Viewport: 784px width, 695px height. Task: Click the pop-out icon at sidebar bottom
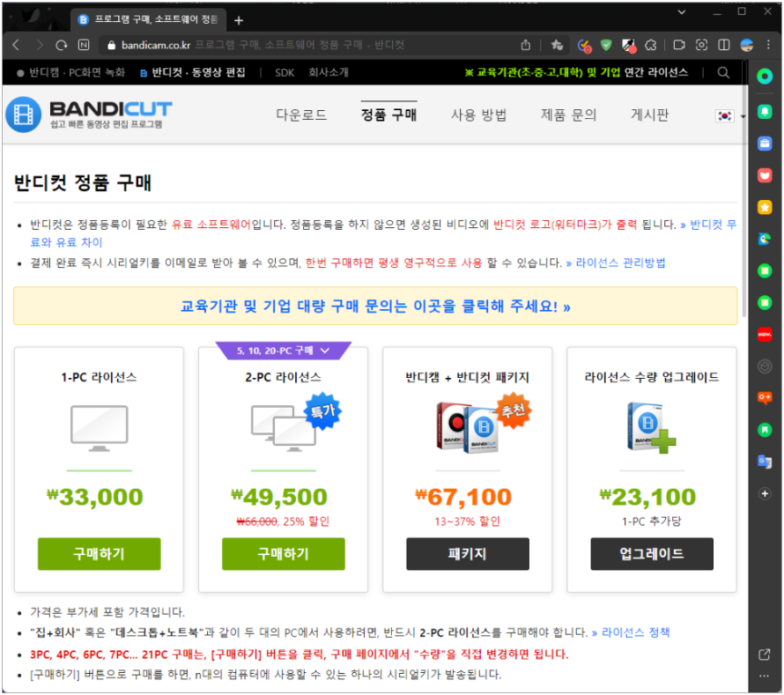tap(764, 654)
